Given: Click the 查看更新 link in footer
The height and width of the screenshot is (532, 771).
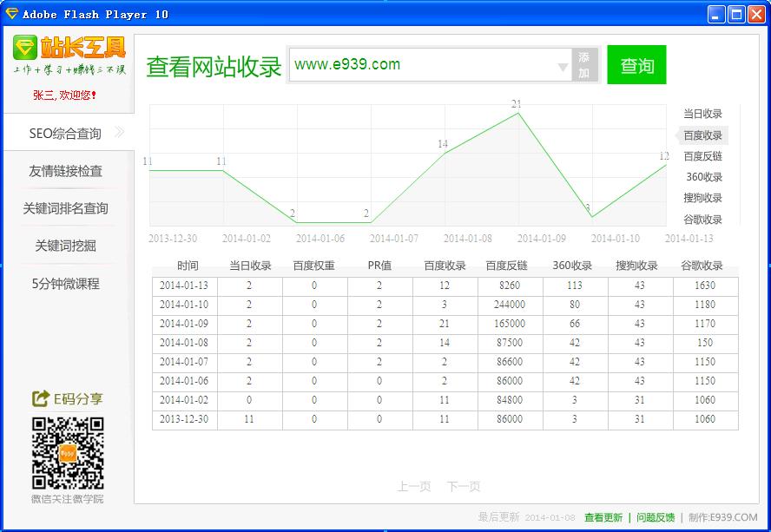Looking at the screenshot, I should (x=603, y=517).
